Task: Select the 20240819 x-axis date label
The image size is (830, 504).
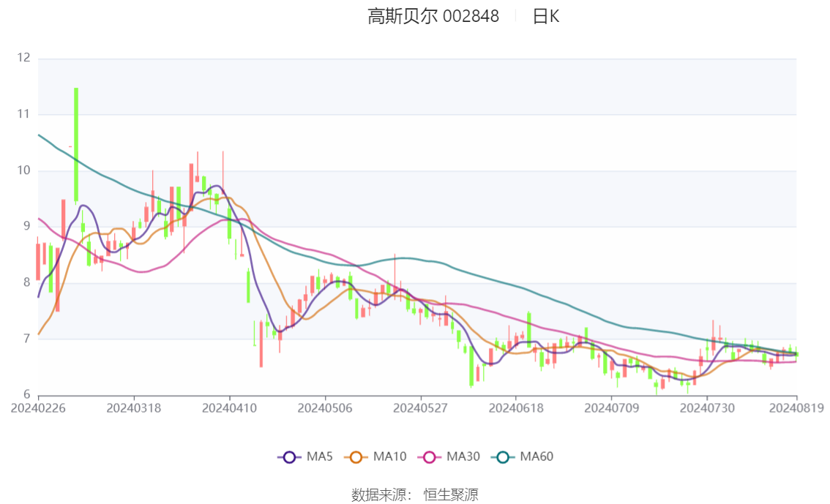Action: [x=796, y=408]
